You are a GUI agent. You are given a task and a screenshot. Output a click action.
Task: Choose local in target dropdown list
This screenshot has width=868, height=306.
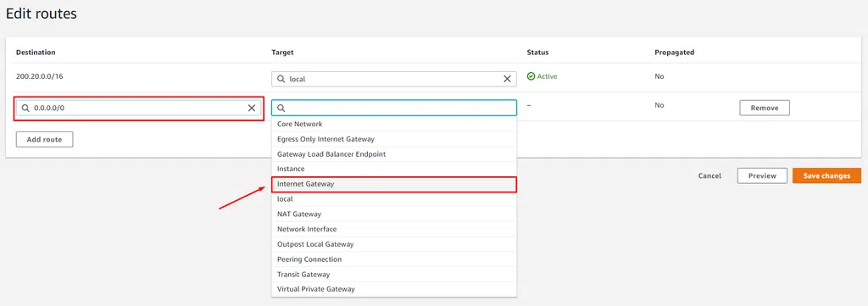click(394, 198)
